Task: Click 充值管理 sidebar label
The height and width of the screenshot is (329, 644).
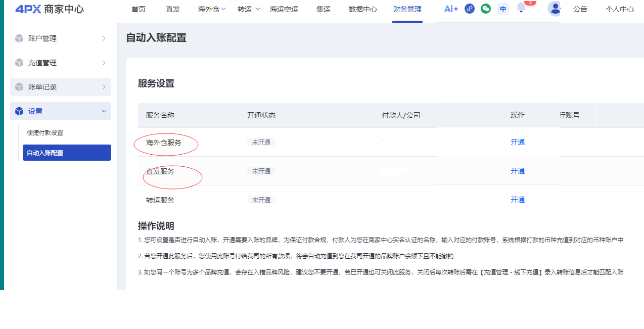Action: 42,63
